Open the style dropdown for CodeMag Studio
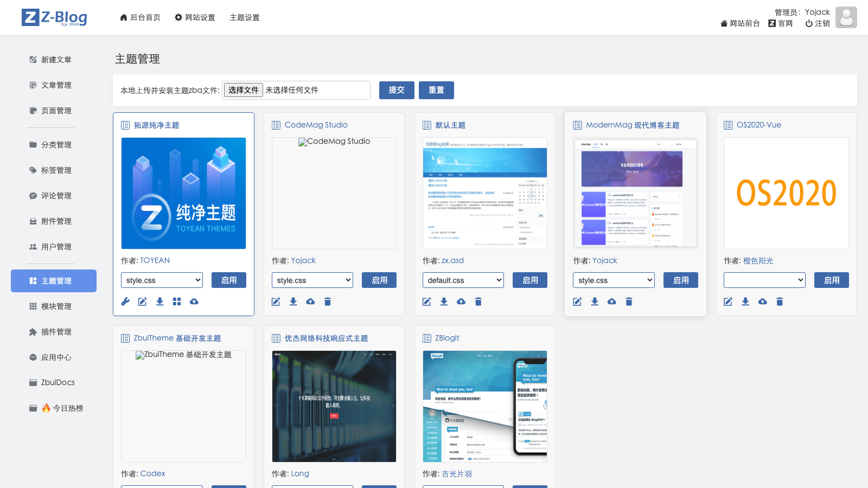The width and height of the screenshot is (868, 488). pyautogui.click(x=312, y=280)
